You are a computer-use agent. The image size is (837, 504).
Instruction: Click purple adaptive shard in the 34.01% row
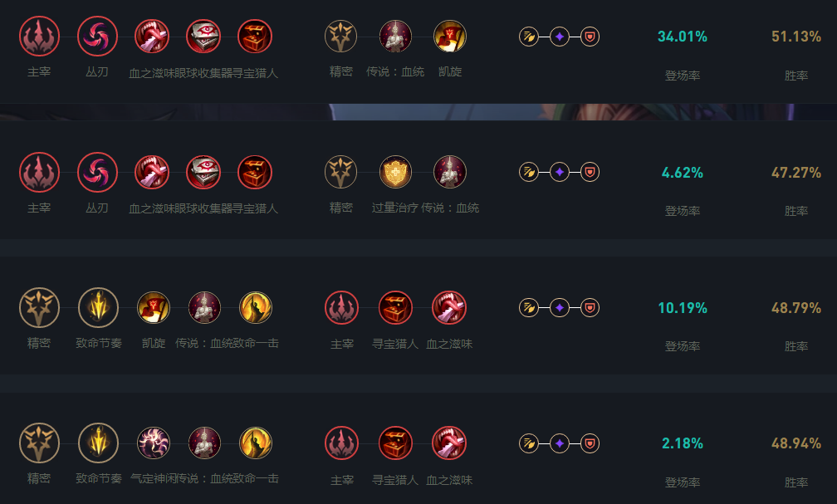pyautogui.click(x=560, y=37)
